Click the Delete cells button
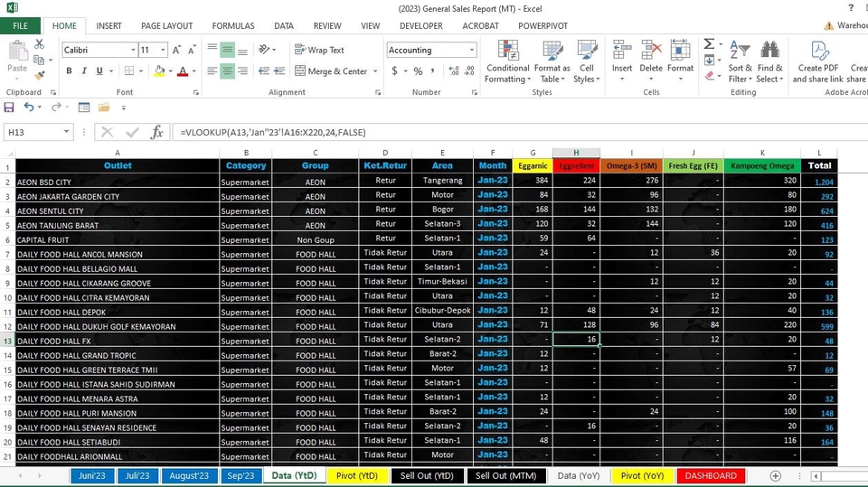868x487 pixels. click(650, 61)
